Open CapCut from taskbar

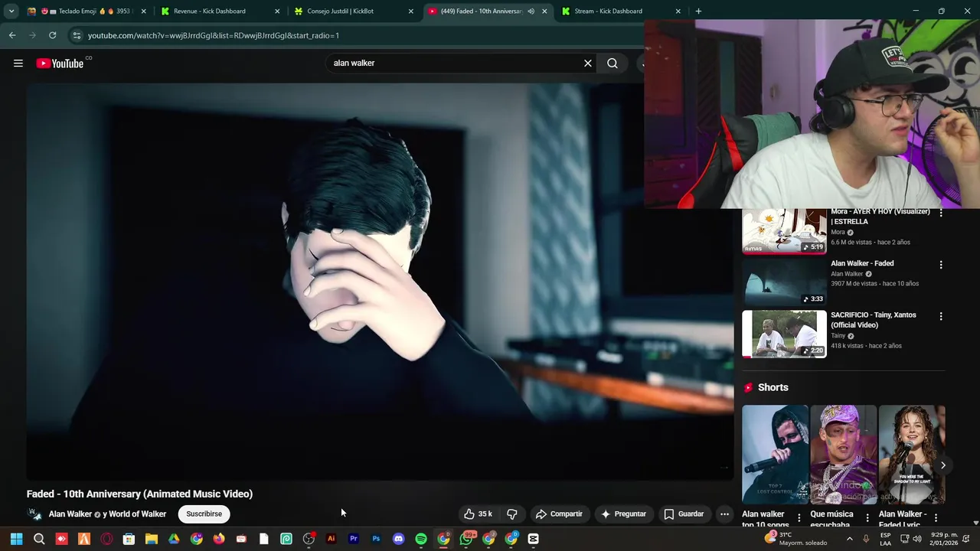coord(534,540)
